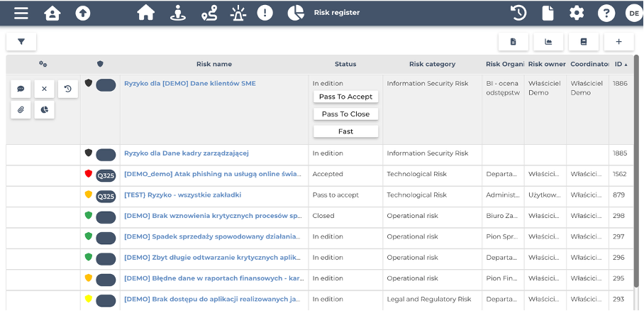Sort by the ID column header
Screen dimensions: 644x311
[620, 64]
